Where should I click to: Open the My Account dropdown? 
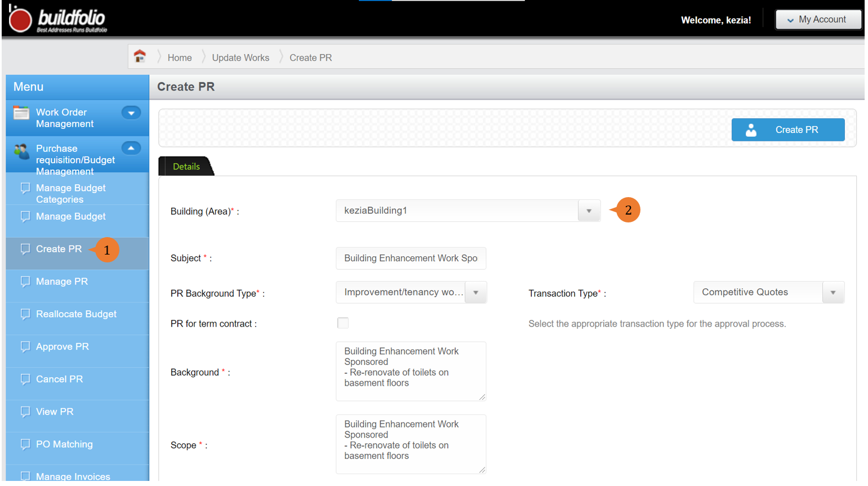coord(818,20)
